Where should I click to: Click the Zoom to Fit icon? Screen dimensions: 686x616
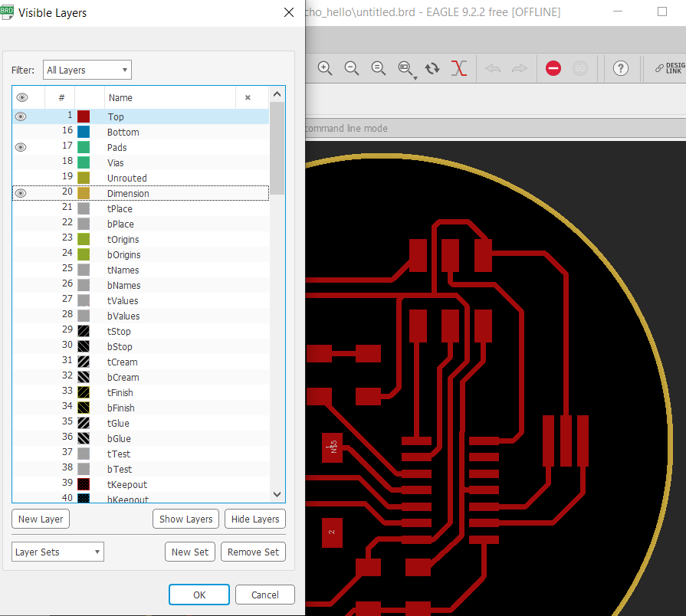379,68
